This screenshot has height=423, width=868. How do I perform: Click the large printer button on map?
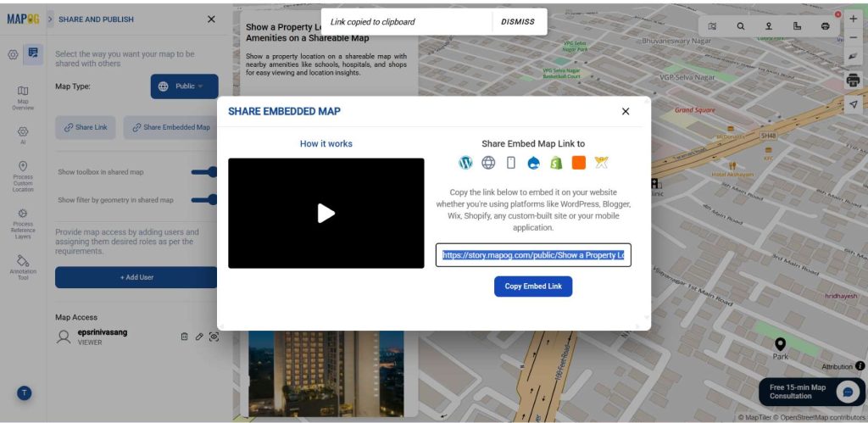click(853, 81)
